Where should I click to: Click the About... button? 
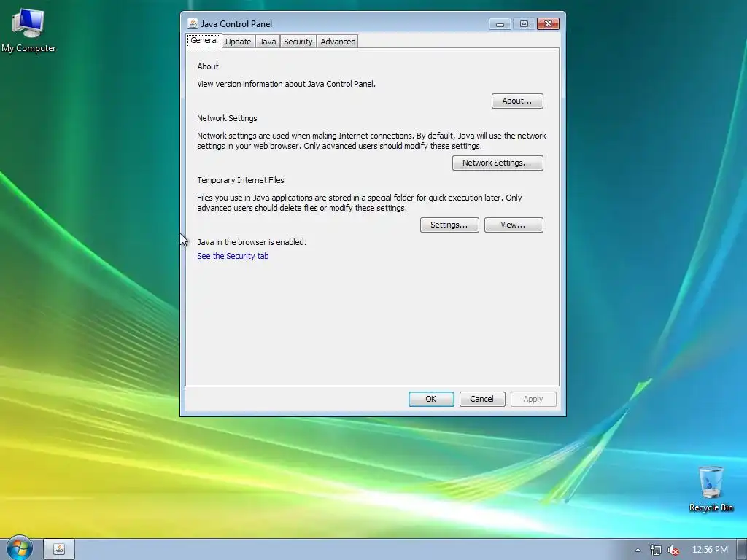[517, 101]
